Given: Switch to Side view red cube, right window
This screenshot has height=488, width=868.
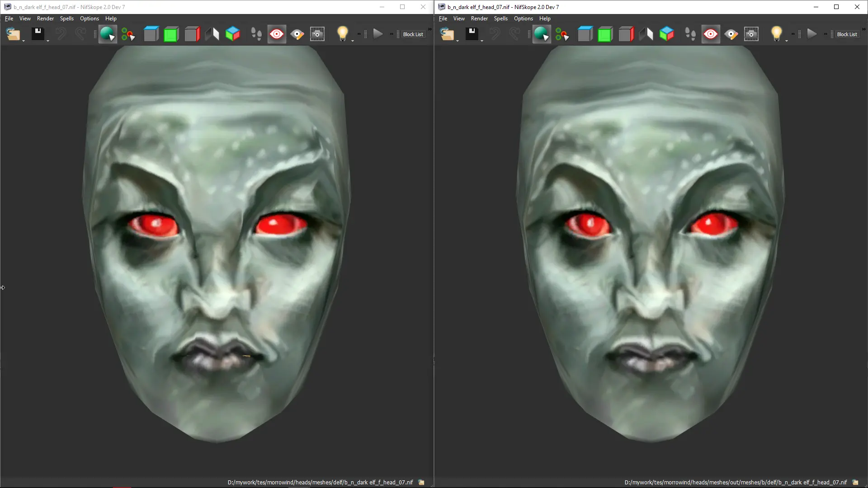Looking at the screenshot, I should [626, 34].
